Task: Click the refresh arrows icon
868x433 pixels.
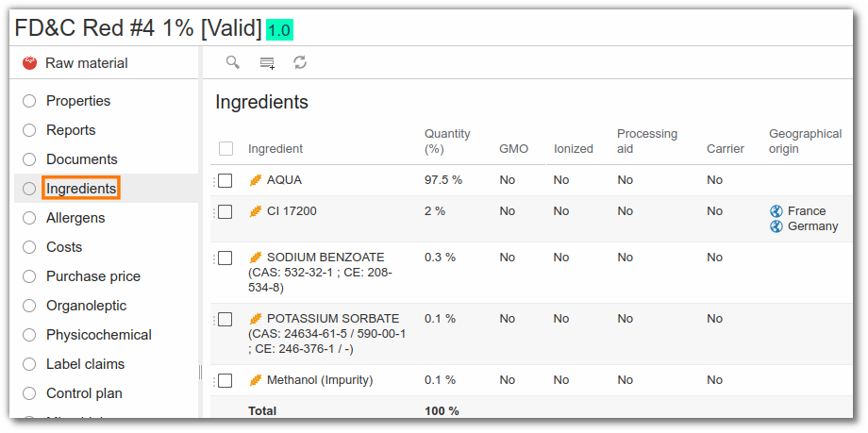Action: pos(300,62)
